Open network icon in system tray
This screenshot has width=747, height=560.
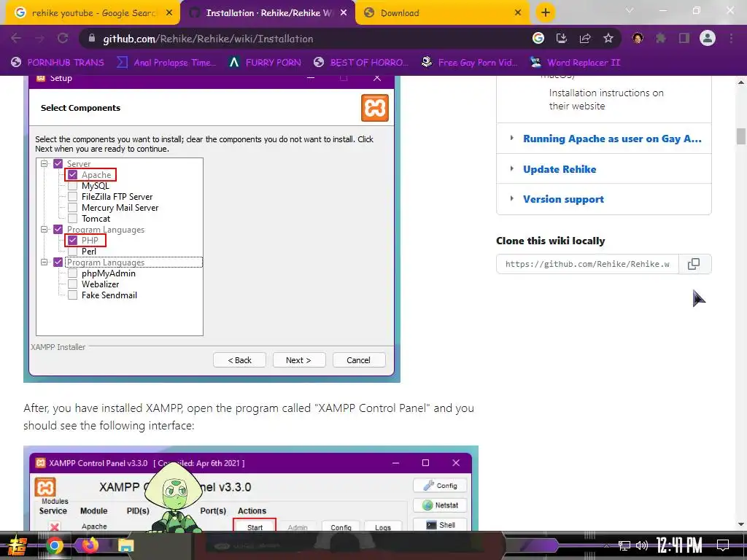pos(624,545)
